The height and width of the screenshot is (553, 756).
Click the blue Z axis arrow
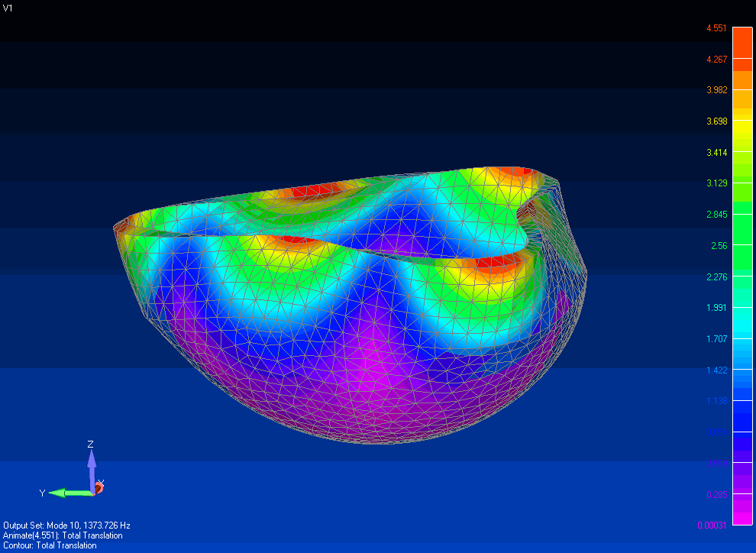point(92,462)
